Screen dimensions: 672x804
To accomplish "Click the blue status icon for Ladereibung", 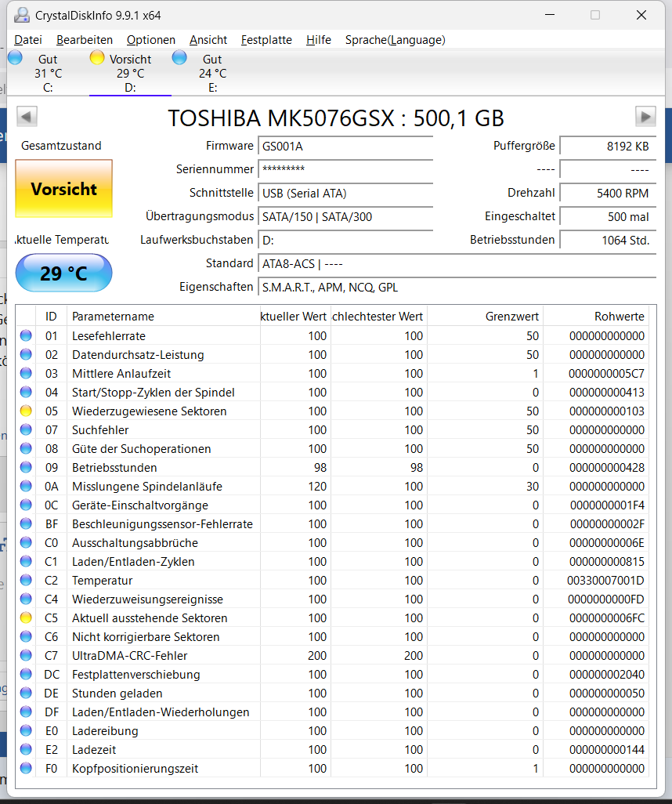I will tap(26, 730).
